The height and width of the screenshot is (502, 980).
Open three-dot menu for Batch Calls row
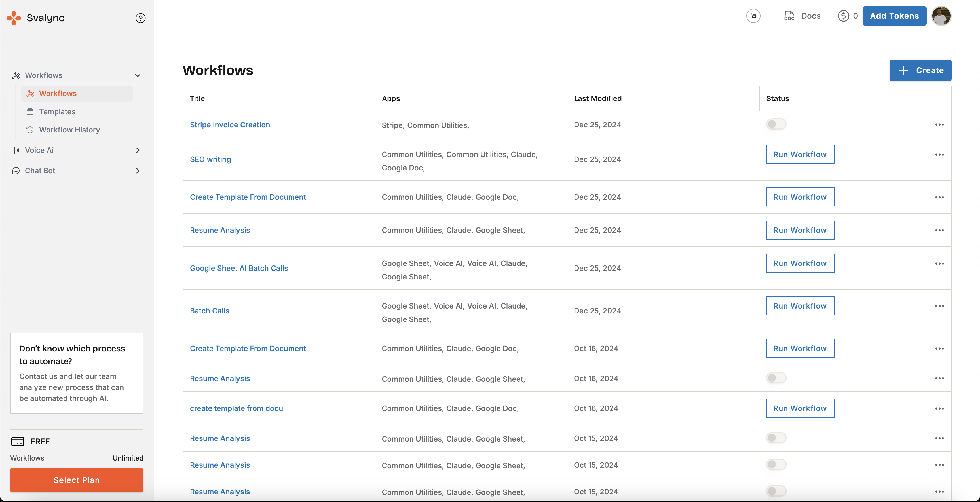click(x=939, y=306)
